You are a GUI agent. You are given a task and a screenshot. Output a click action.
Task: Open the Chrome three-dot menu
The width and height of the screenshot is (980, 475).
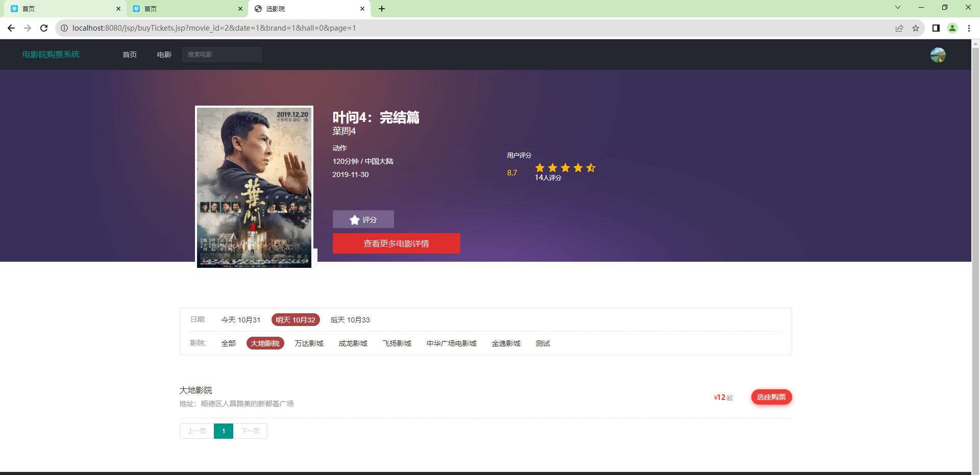(969, 28)
